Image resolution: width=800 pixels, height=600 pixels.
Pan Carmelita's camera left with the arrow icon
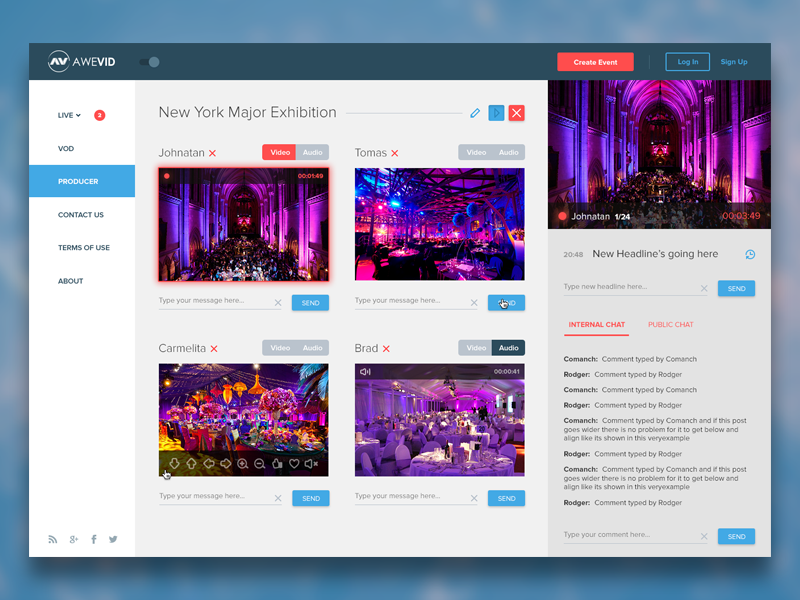click(x=209, y=462)
